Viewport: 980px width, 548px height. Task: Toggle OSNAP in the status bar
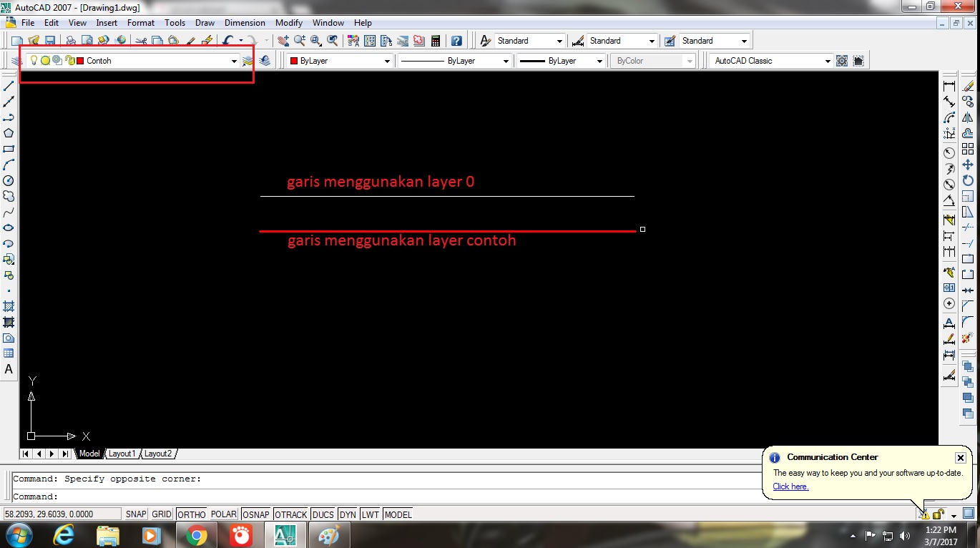click(x=255, y=514)
